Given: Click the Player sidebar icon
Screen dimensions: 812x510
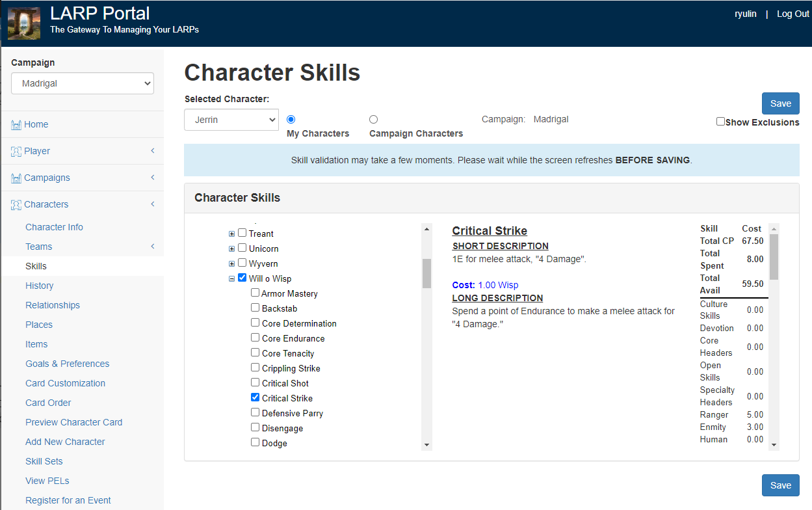Looking at the screenshot, I should pyautogui.click(x=16, y=152).
